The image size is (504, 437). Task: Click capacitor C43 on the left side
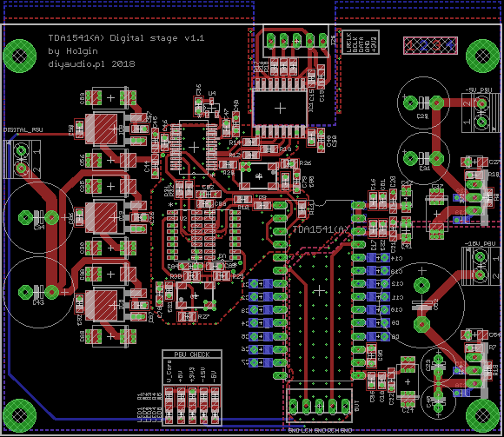point(38,292)
